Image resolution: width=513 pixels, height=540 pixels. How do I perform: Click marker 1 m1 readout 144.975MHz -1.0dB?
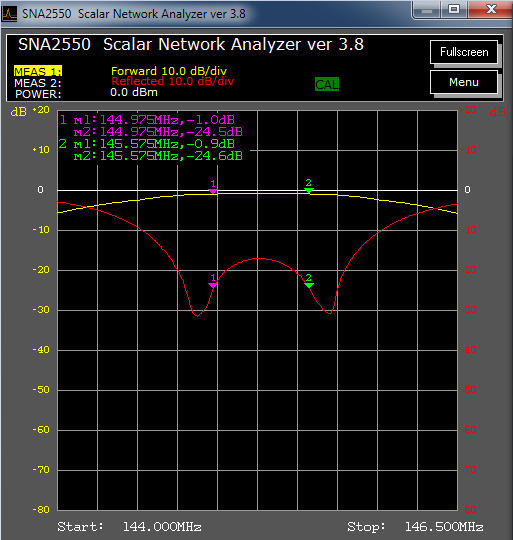(x=154, y=120)
